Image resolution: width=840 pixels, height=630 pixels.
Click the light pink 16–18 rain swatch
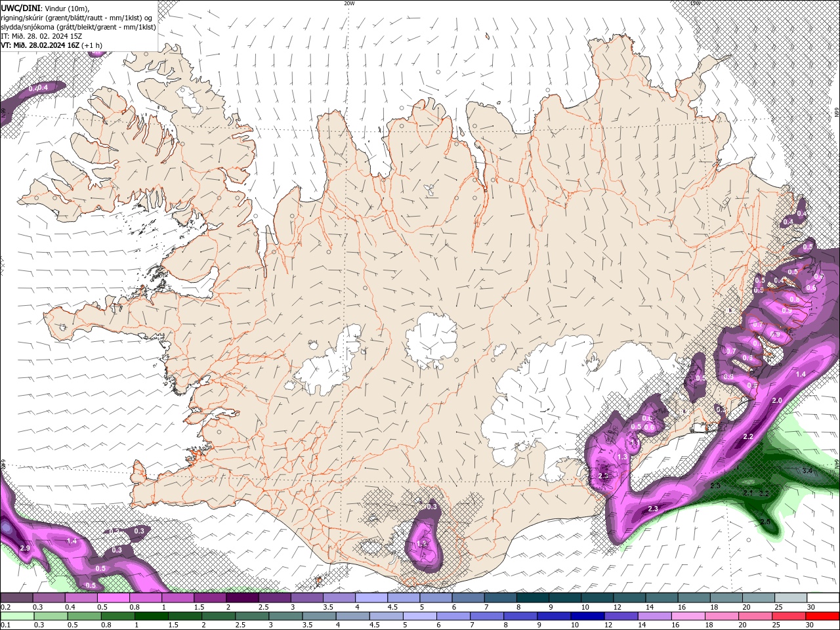click(688, 616)
